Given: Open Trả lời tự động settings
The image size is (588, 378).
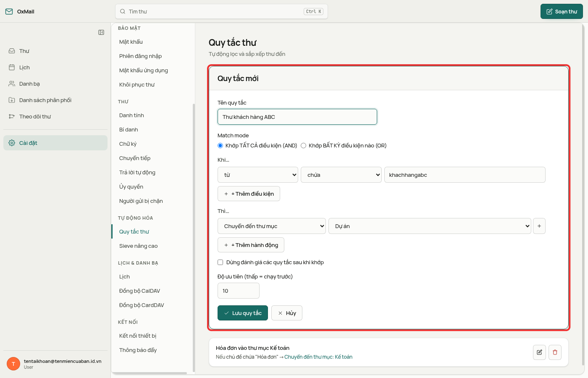Looking at the screenshot, I should [137, 172].
